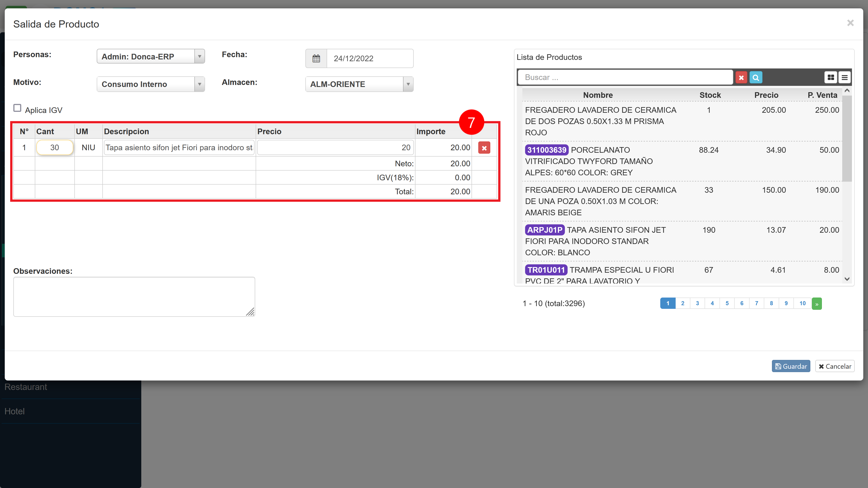Save the product exit with Guardar
The width and height of the screenshot is (868, 488).
click(791, 366)
